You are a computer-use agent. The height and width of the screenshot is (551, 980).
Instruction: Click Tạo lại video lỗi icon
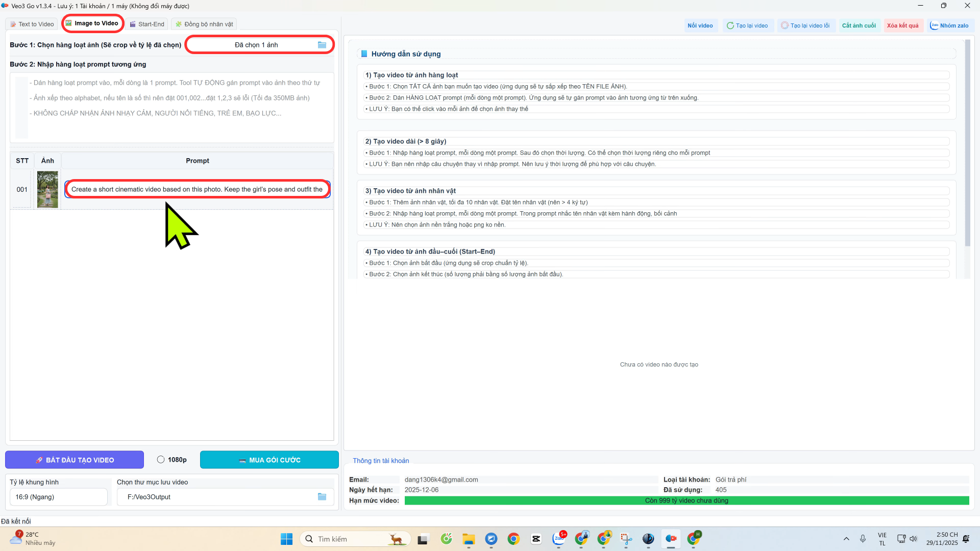click(785, 26)
